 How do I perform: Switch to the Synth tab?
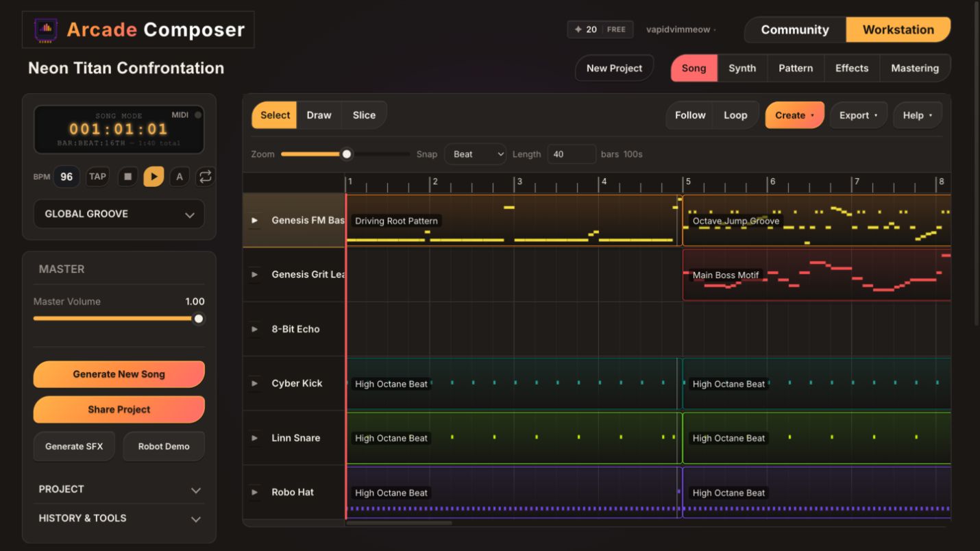click(742, 69)
